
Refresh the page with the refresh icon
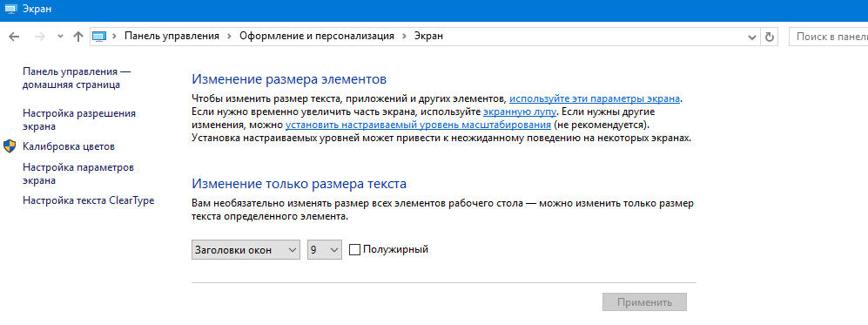(x=769, y=37)
